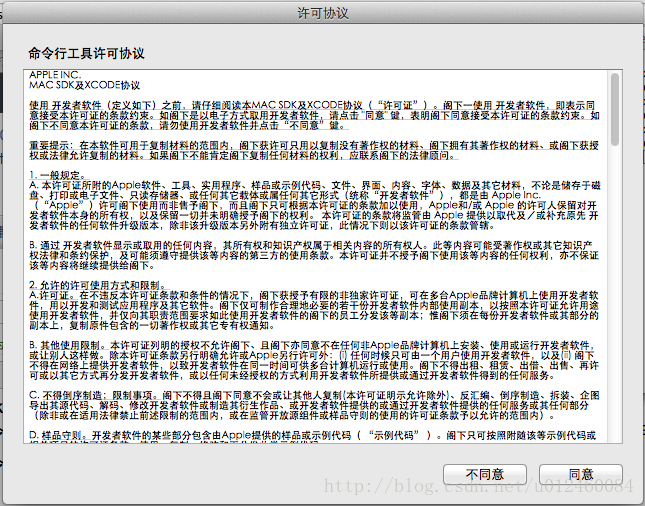Click the dialog title 许可协议
This screenshot has width=645, height=506.
click(x=322, y=13)
